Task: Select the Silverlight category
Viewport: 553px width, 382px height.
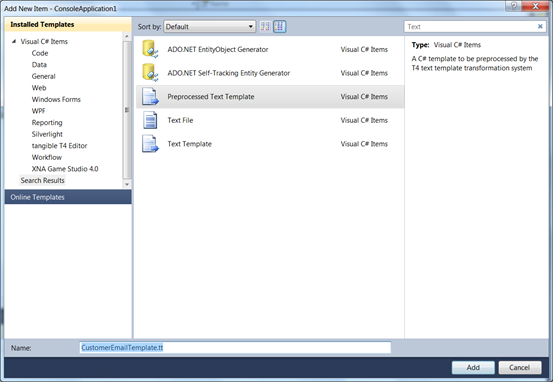Action: click(47, 134)
